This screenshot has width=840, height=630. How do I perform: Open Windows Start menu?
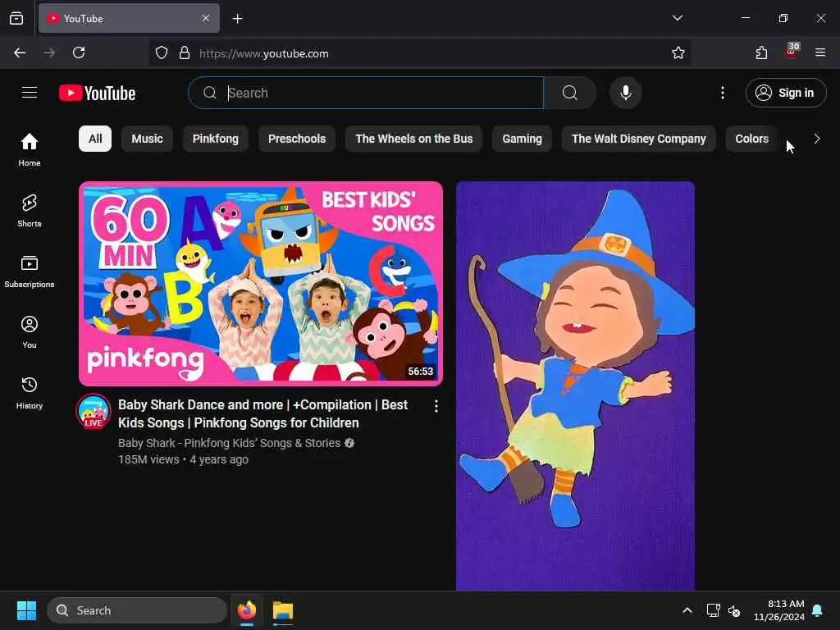point(26,610)
